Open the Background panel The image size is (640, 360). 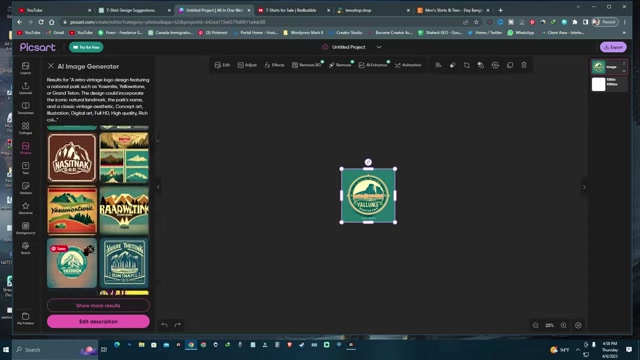click(x=25, y=228)
